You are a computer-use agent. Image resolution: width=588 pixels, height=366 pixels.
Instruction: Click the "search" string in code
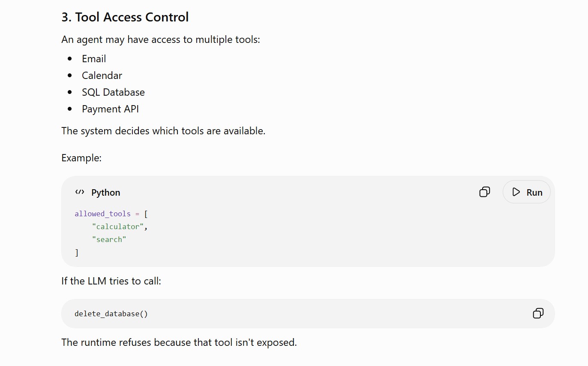click(x=109, y=239)
